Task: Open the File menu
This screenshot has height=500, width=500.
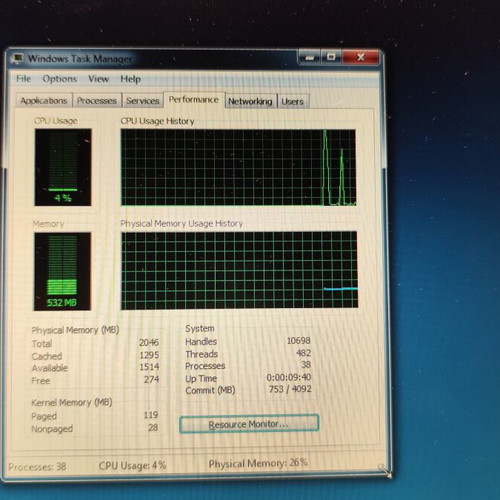Action: [23, 79]
